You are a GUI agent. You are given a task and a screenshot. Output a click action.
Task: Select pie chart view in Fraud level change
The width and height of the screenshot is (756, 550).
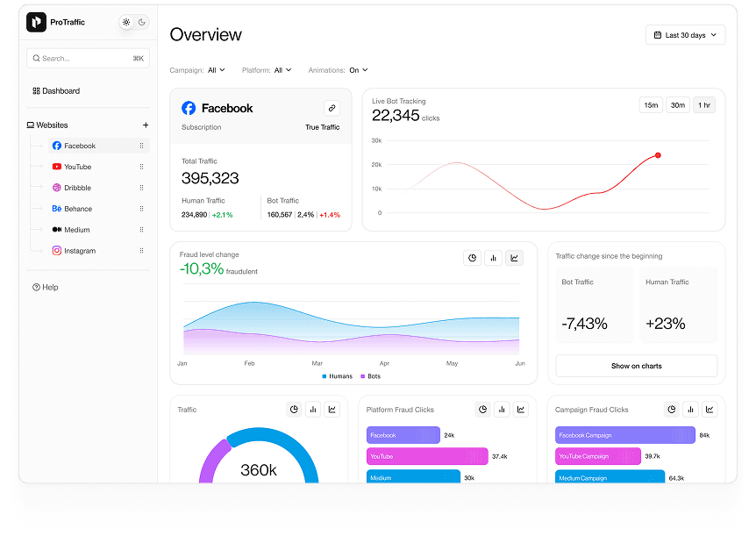(473, 258)
